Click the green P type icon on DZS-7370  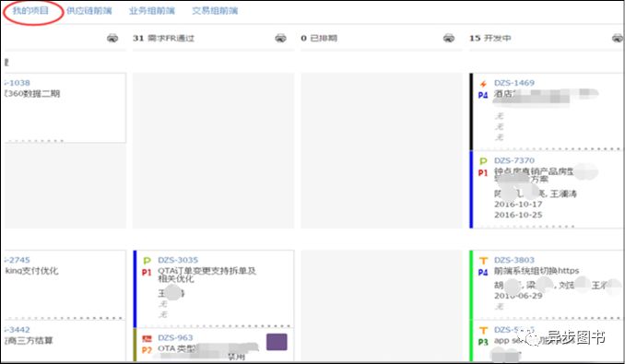click(483, 161)
